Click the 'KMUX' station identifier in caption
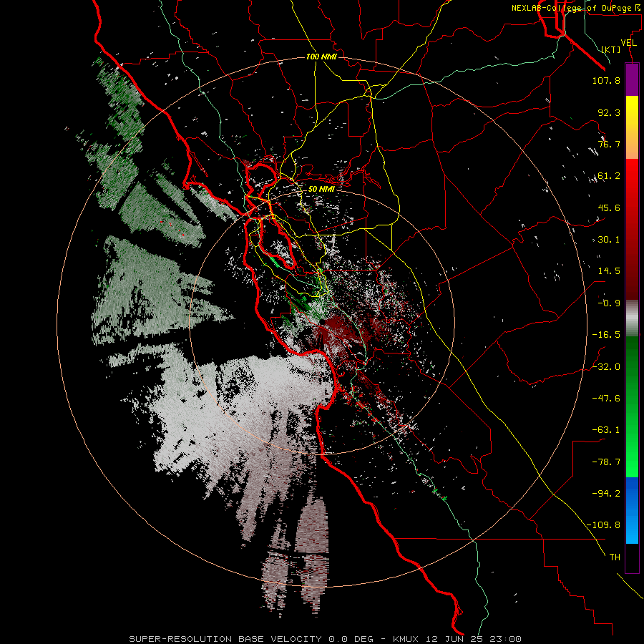644x644 pixels. click(x=406, y=639)
